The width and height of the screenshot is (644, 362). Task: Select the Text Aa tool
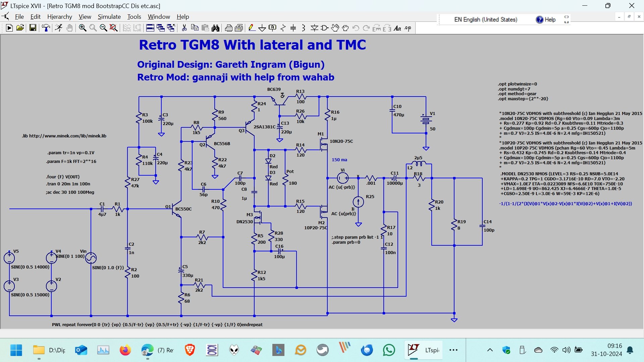coord(397,28)
